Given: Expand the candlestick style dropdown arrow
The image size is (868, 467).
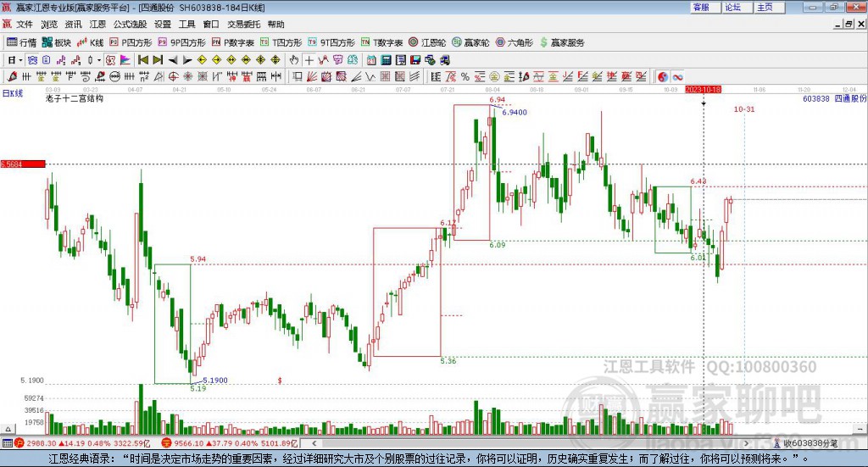Looking at the screenshot, I should [98, 60].
